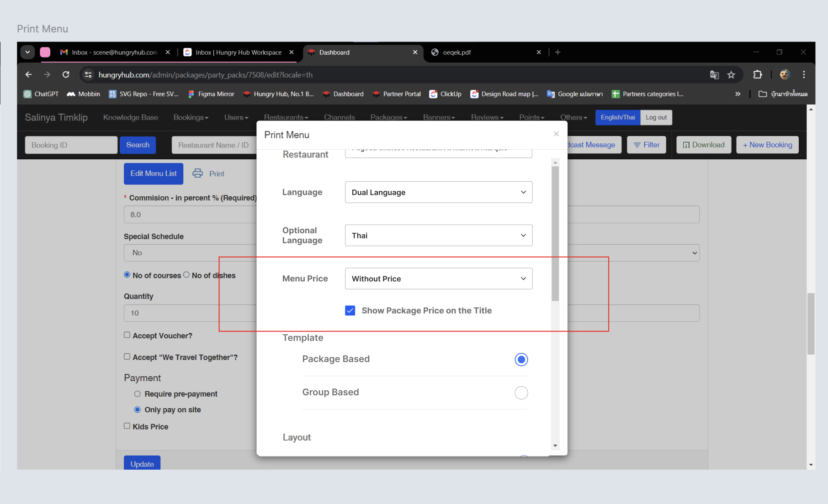This screenshot has height=504, width=828.
Task: Enable the Accept Voucher checkbox
Action: [x=127, y=335]
